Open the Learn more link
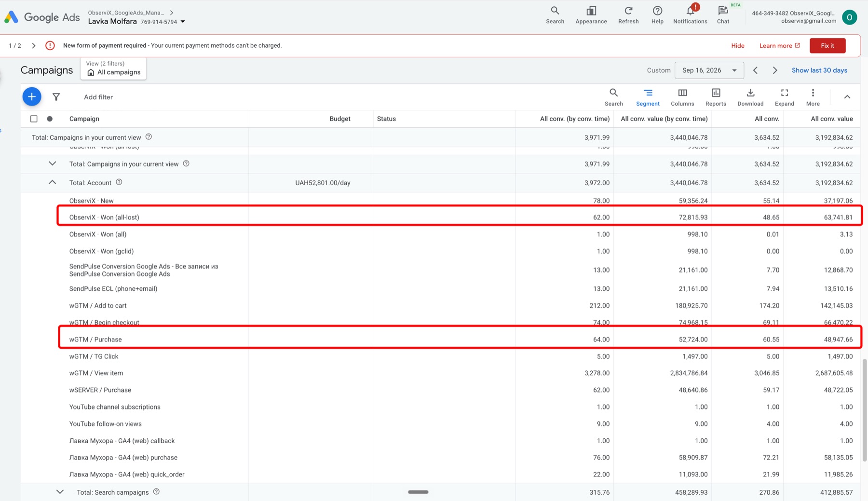Viewport: 868px width, 501px height. click(x=779, y=46)
